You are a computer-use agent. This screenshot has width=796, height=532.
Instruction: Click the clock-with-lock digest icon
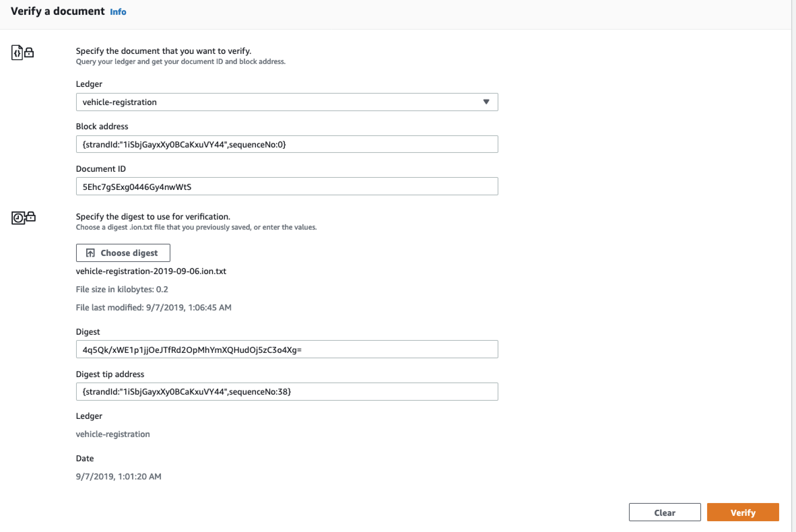pyautogui.click(x=23, y=218)
